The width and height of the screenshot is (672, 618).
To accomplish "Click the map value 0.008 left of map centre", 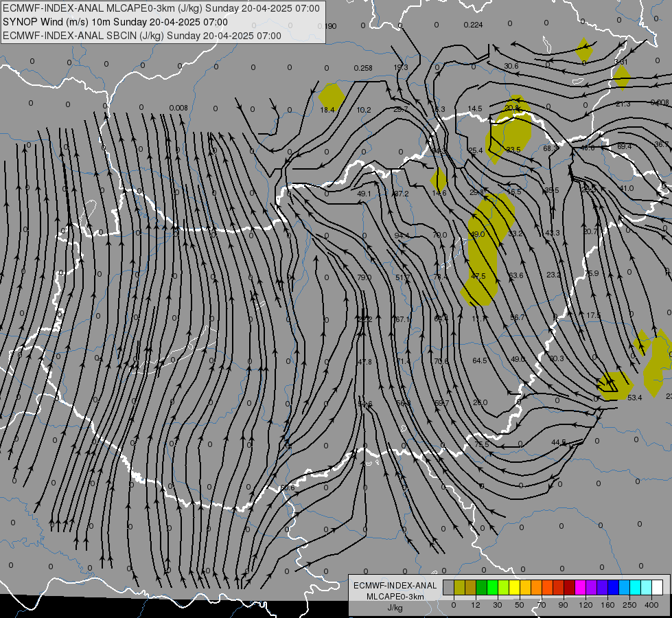I will pyautogui.click(x=178, y=108).
